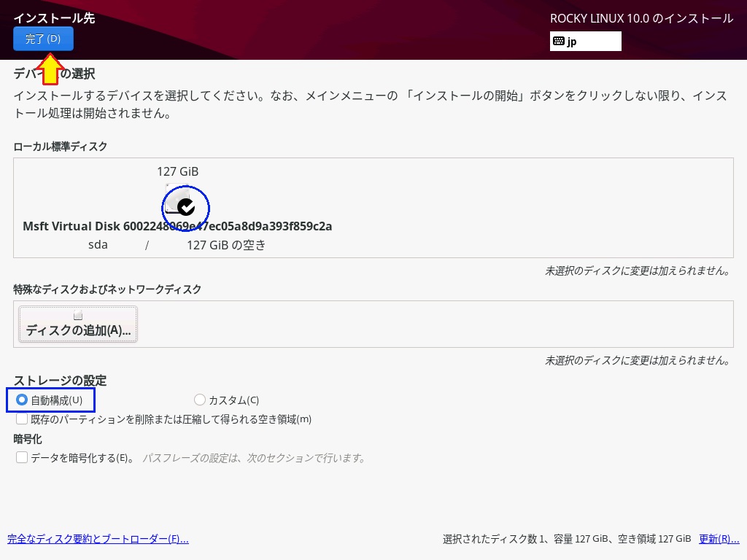Image resolution: width=747 pixels, height=560 pixels.
Task: Open 完全なディスク要約とブートローダー(F) link
Action: (98, 539)
